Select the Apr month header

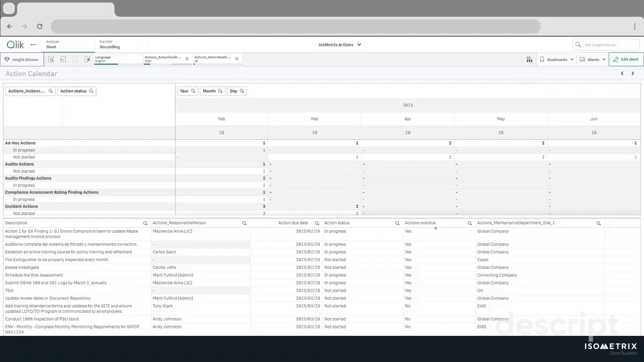point(408,119)
